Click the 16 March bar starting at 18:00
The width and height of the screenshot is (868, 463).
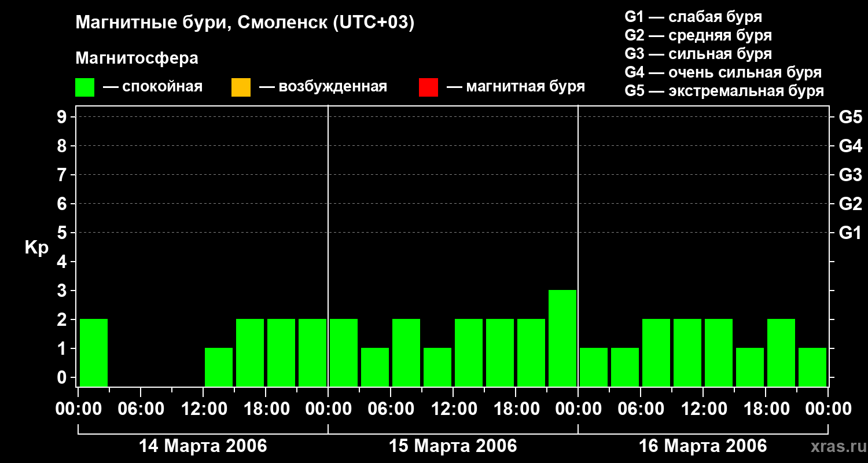tap(781, 352)
